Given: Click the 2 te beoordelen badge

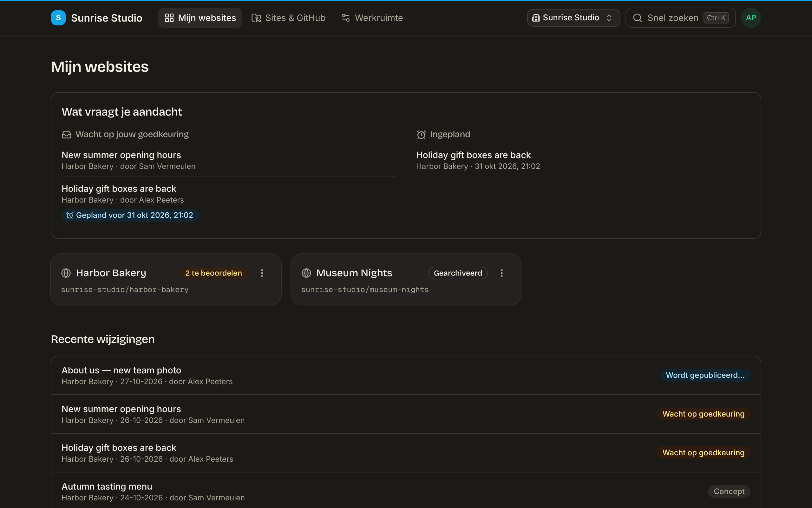Looking at the screenshot, I should pos(214,273).
